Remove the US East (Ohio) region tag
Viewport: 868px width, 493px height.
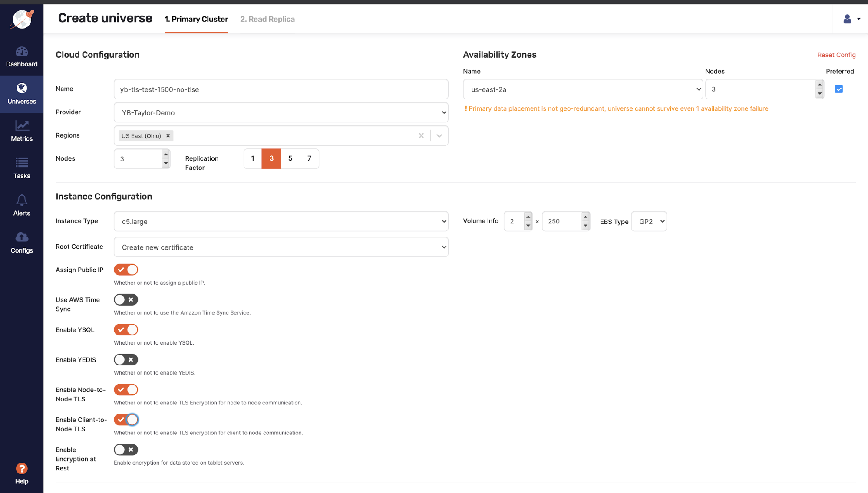(168, 135)
